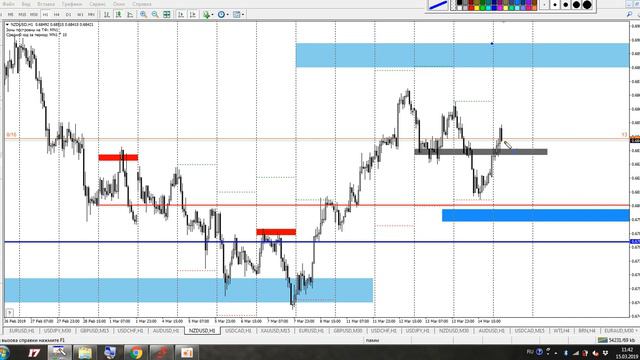Switch to the USDCAD,M15 chart tab
The height and width of the screenshot is (360, 640).
pyautogui.click(x=529, y=331)
